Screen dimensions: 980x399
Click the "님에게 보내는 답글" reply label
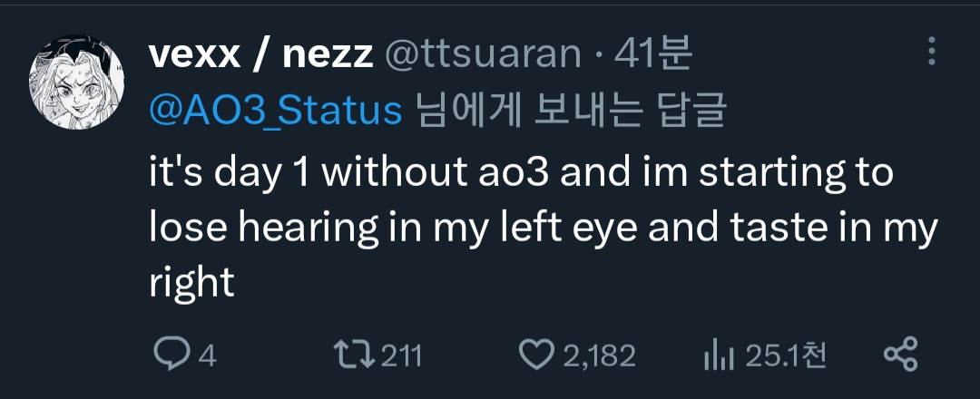click(570, 111)
